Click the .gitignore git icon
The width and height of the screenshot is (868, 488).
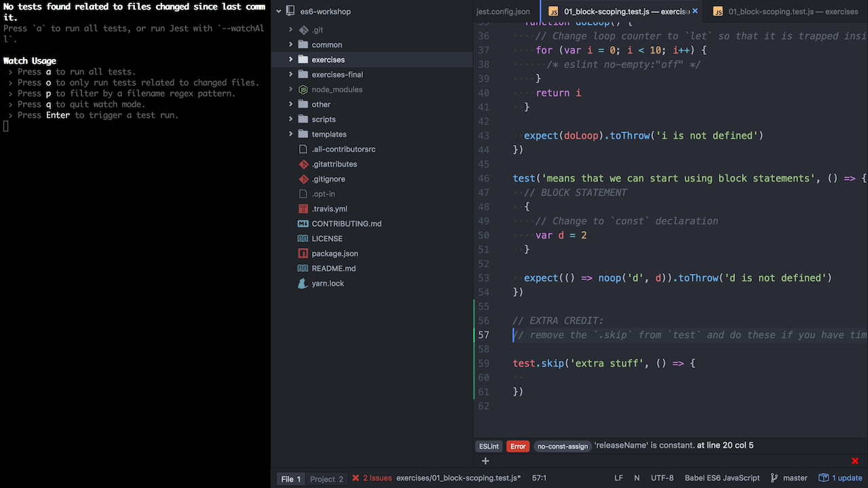coord(303,179)
